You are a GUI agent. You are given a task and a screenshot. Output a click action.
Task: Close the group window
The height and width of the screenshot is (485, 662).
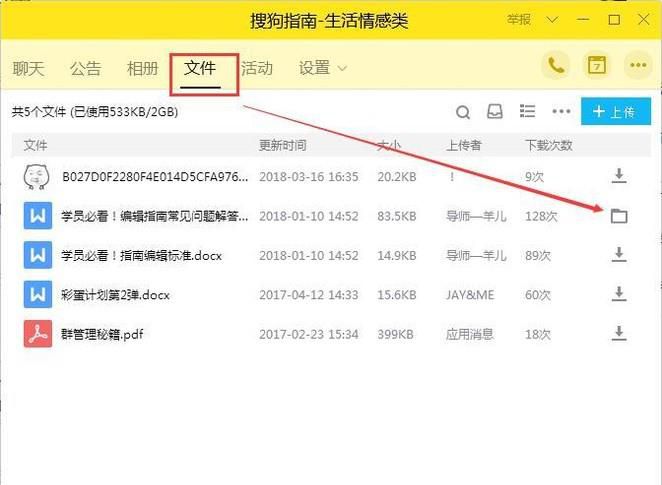[644, 19]
